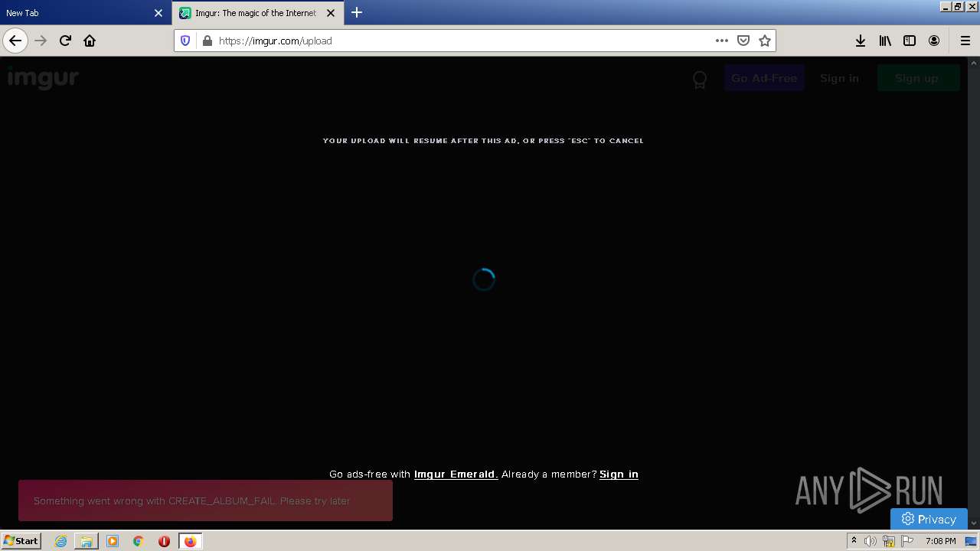Open Action Center flag icon
The image size is (980, 551).
[907, 541]
